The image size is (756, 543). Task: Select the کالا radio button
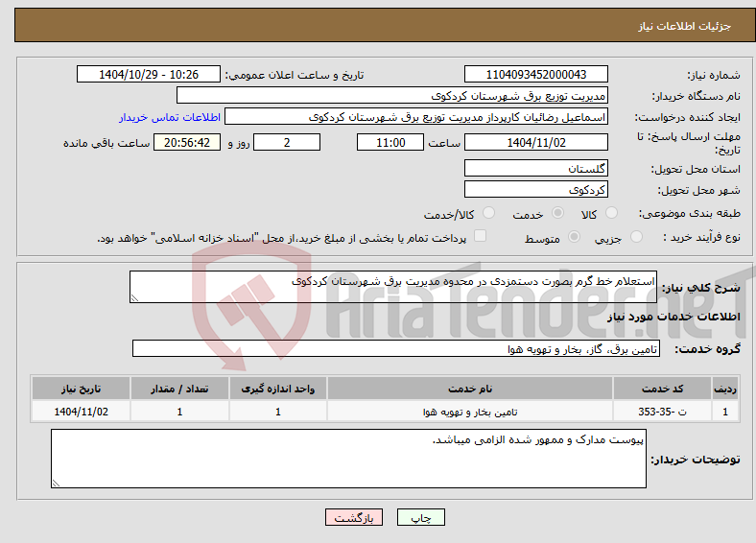(x=611, y=213)
